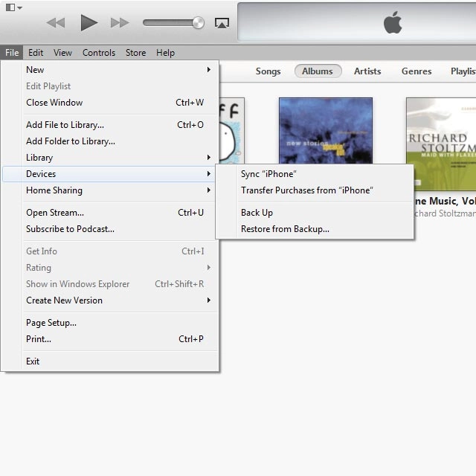Select Add File to Library
Viewport: 476px width, 476px height.
click(65, 125)
